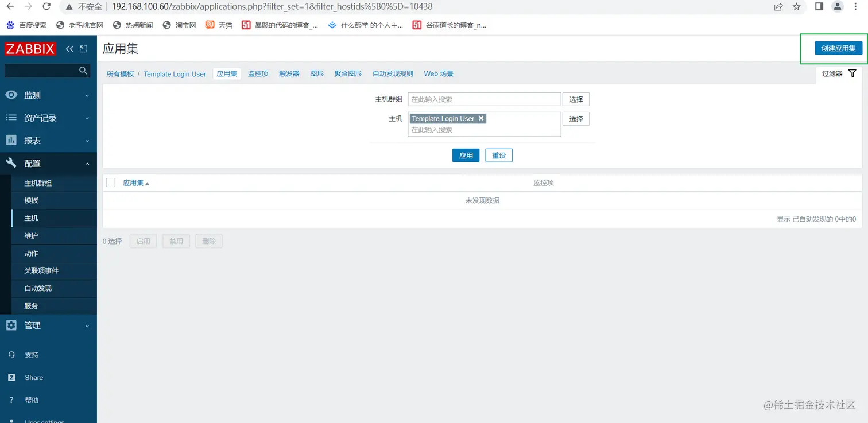
Task: Click the question mark icon for 帮助
Action: tap(11, 400)
